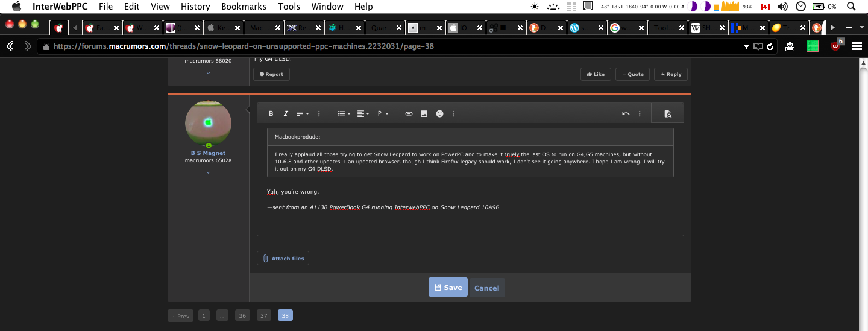Go to page 36 of the thread

point(243,315)
